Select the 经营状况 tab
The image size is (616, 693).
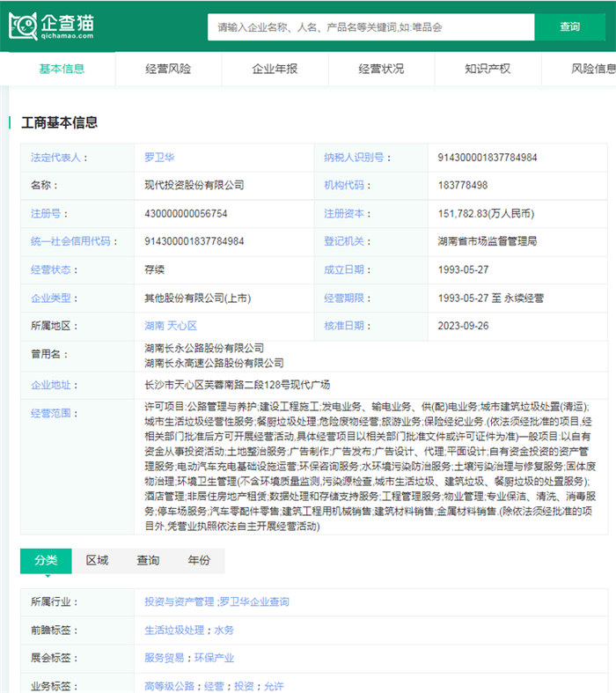point(381,69)
